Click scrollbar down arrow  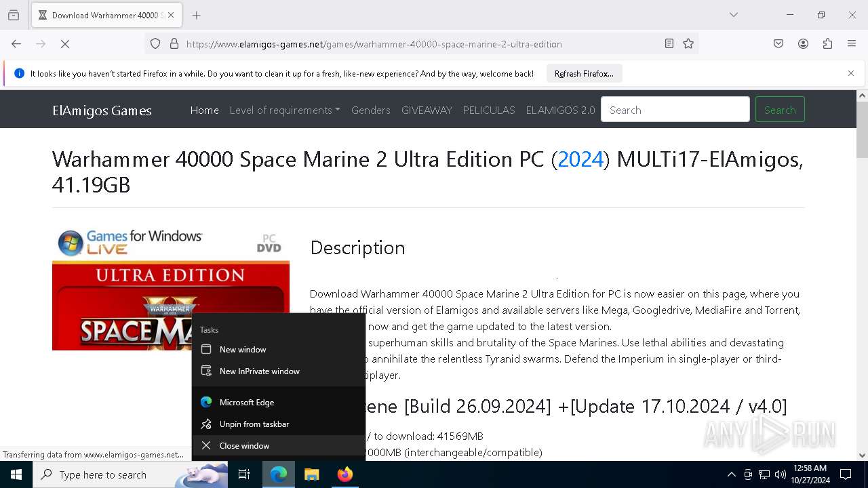pos(862,455)
